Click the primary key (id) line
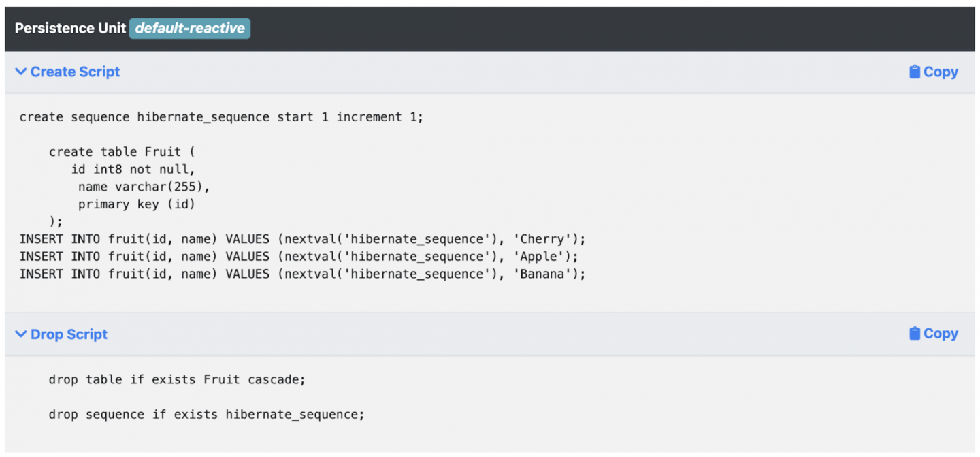Viewport: 980px width, 457px height. 136,204
